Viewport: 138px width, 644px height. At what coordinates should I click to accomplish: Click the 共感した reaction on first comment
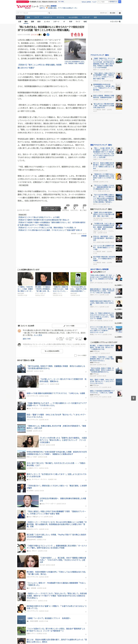click(x=60, y=339)
